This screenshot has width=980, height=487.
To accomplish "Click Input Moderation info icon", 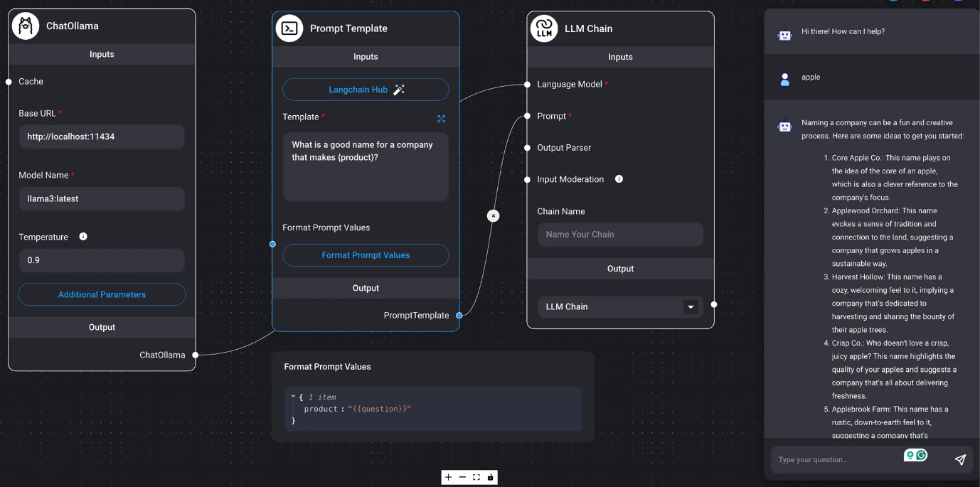I will click(619, 179).
